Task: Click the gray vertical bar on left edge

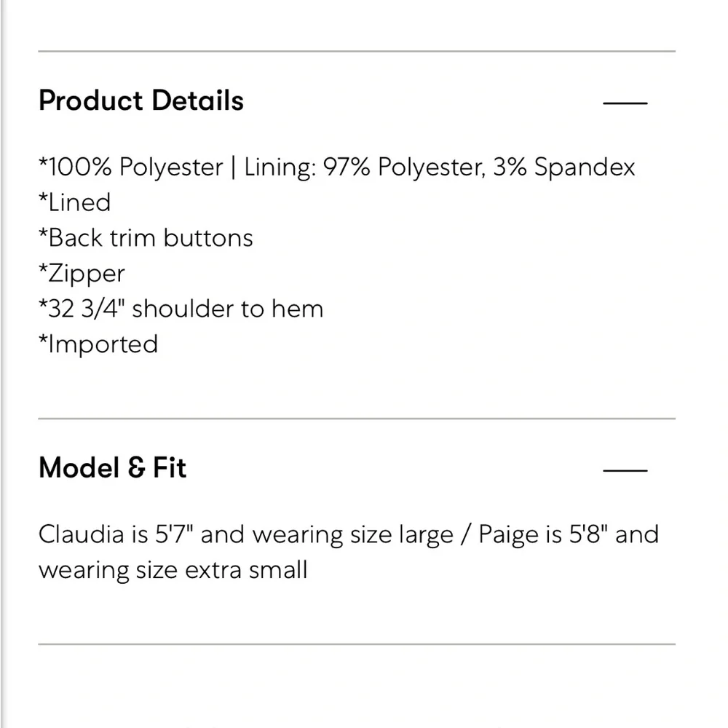Action: coord(3,364)
